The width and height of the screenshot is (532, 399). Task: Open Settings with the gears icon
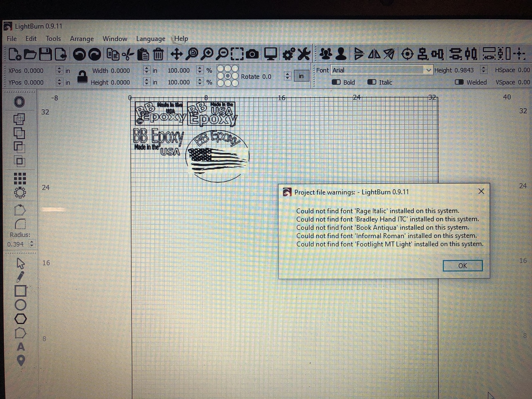point(288,54)
